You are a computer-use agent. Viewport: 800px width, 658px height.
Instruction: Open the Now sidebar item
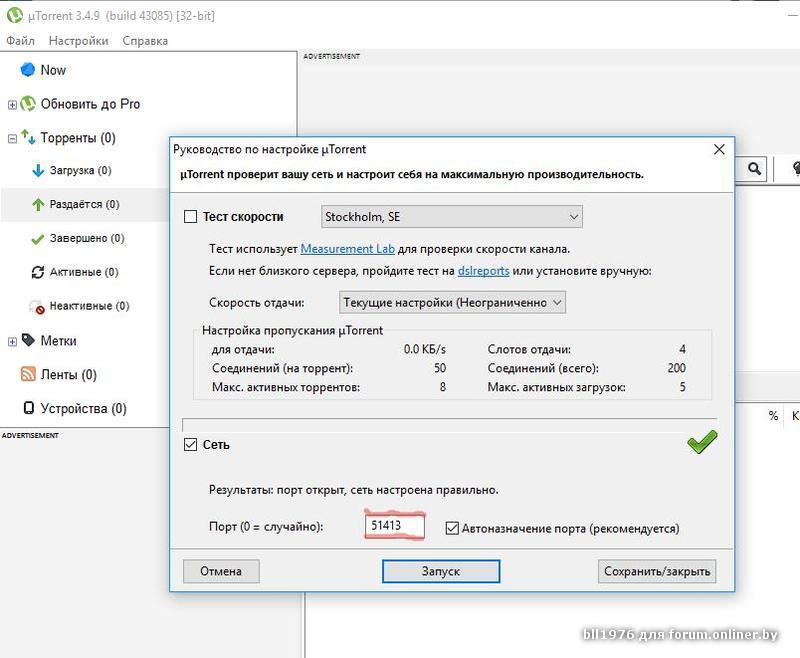[53, 70]
